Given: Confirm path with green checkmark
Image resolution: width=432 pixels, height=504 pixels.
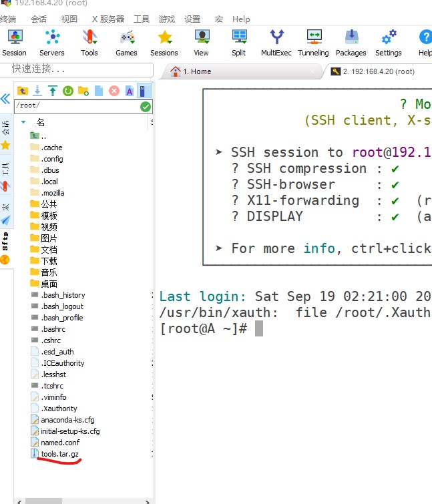Looking at the screenshot, I should coord(146,107).
